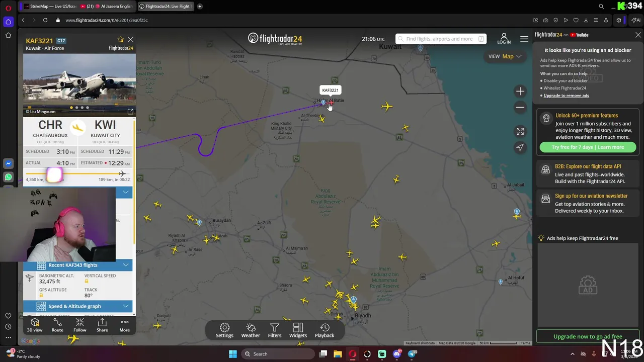Expand the VIEW Map dropdown
This screenshot has width=644, height=362.
[x=505, y=56]
